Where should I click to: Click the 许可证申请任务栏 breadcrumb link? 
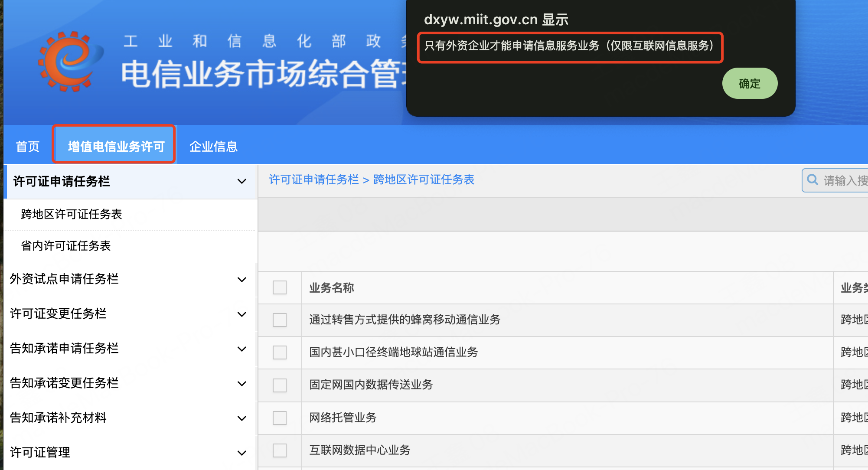click(x=314, y=180)
